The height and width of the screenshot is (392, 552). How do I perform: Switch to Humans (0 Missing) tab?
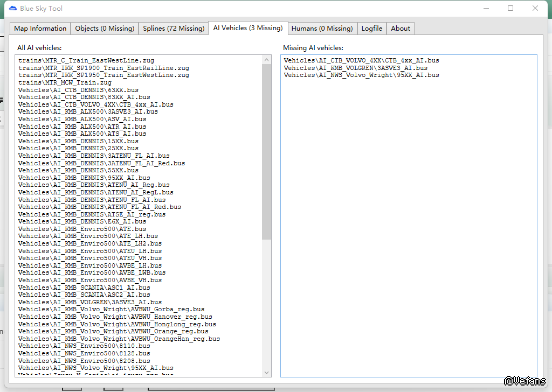click(x=322, y=29)
